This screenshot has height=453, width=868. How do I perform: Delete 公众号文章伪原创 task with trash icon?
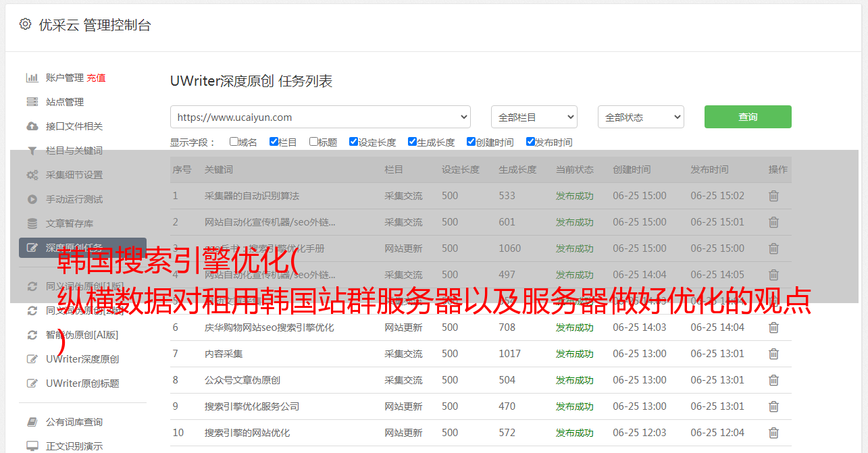click(x=773, y=380)
